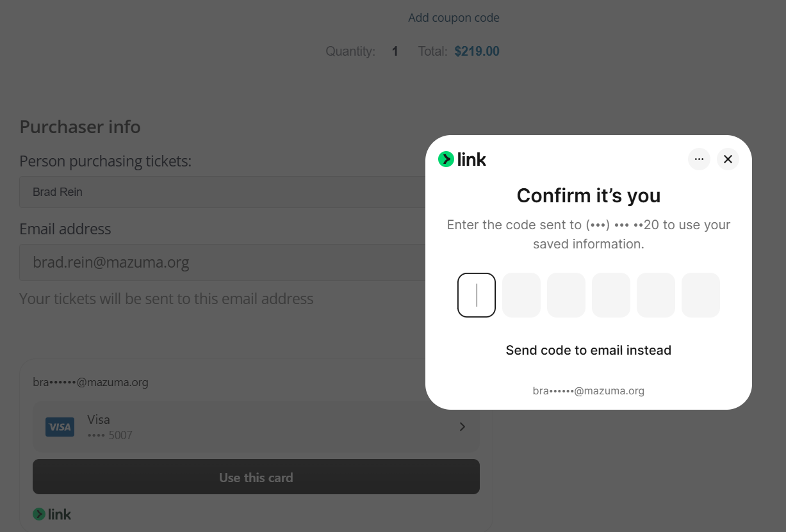Click the green Link logo in dialog
The height and width of the screenshot is (532, 786).
point(462,159)
